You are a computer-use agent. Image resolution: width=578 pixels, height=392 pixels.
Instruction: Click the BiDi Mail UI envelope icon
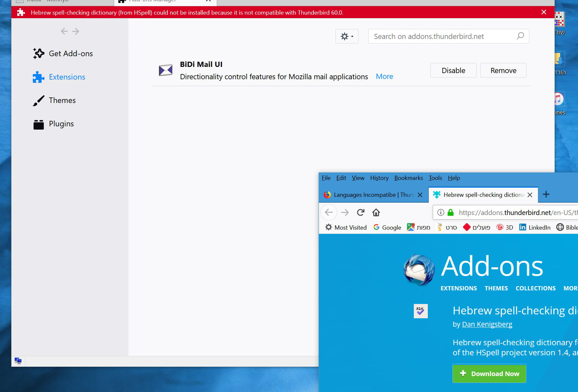point(165,70)
